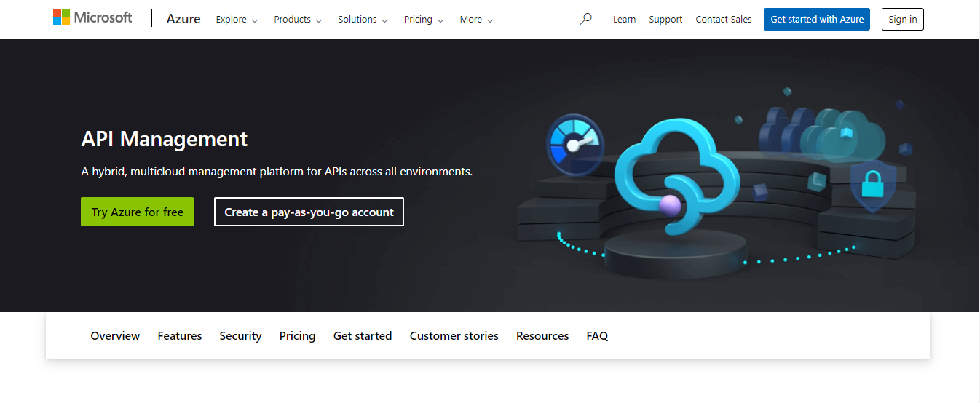Click the Microsoft logo
Screen dimensions: 980x403
[92, 17]
